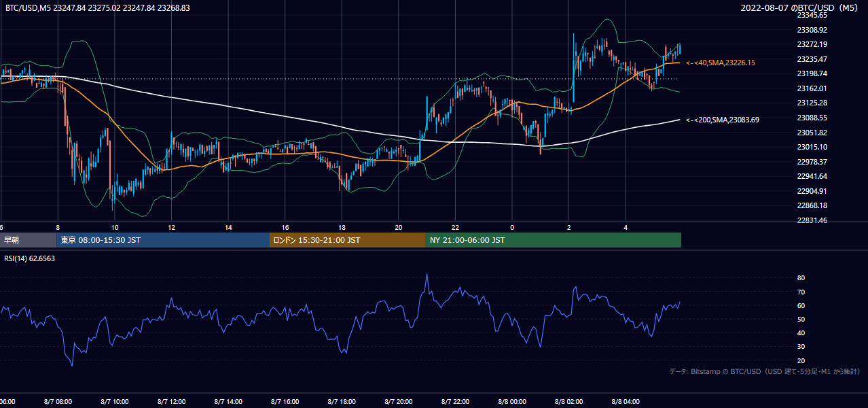868x408 pixels.
Task: Select the 22868.18 price level label
Action: [x=812, y=205]
